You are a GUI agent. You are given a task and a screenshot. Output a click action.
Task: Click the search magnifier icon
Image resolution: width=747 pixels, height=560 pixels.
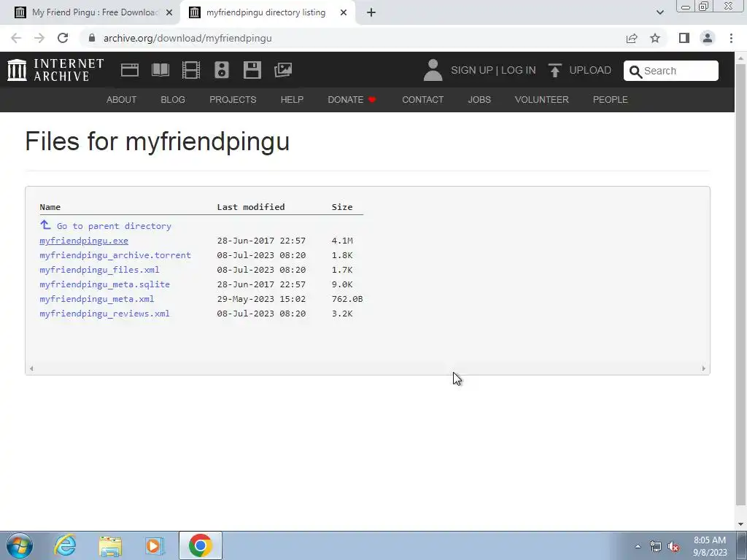coord(635,71)
